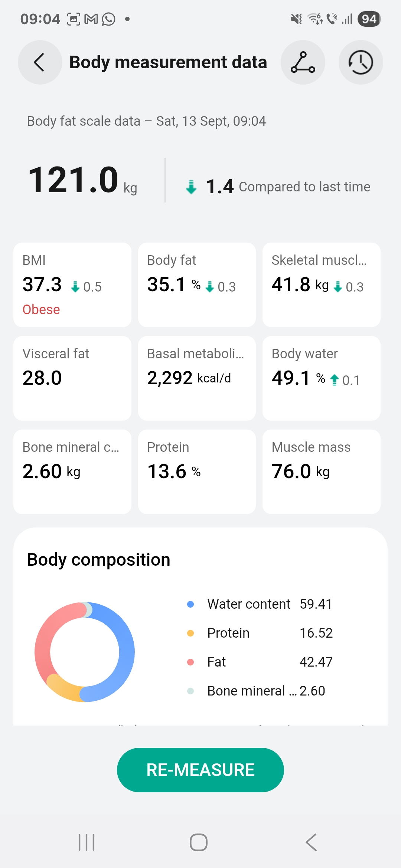401x868 pixels.
Task: Open the Visceral fat card
Action: pyautogui.click(x=72, y=378)
